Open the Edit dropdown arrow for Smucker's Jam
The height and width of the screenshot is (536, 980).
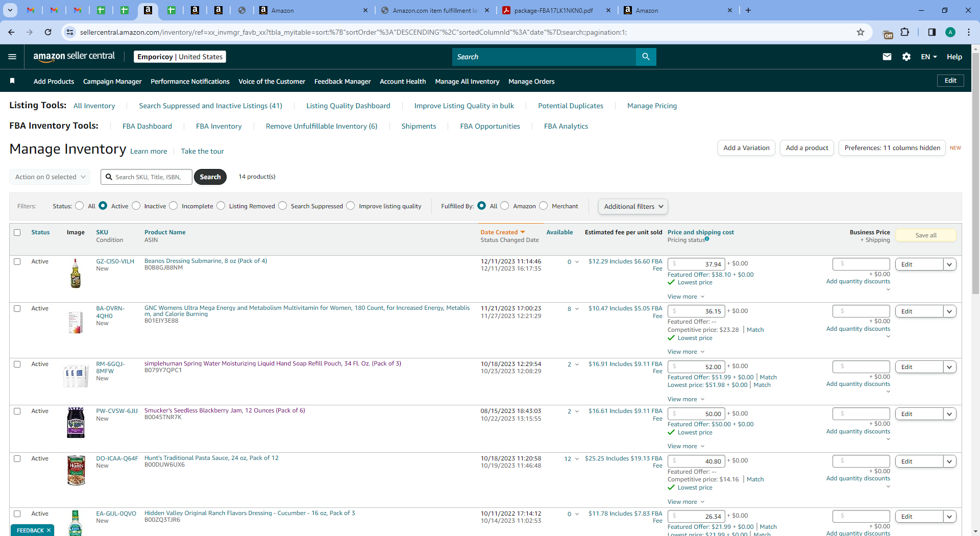click(949, 414)
